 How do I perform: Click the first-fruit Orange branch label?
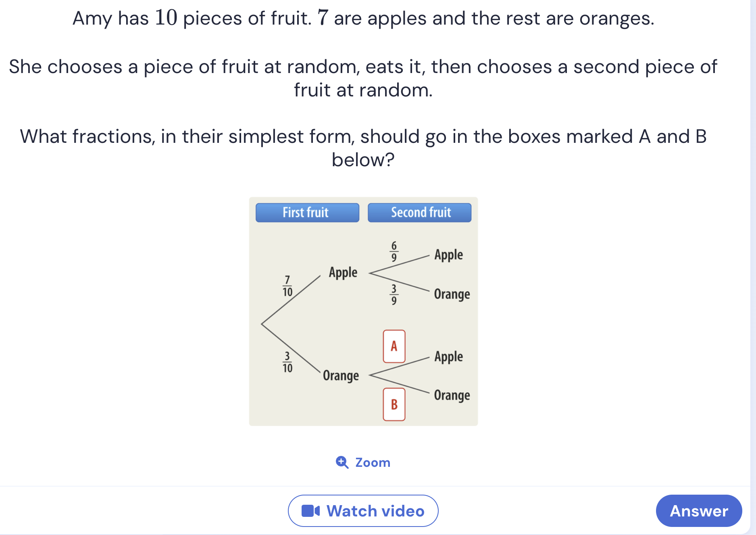pos(341,376)
